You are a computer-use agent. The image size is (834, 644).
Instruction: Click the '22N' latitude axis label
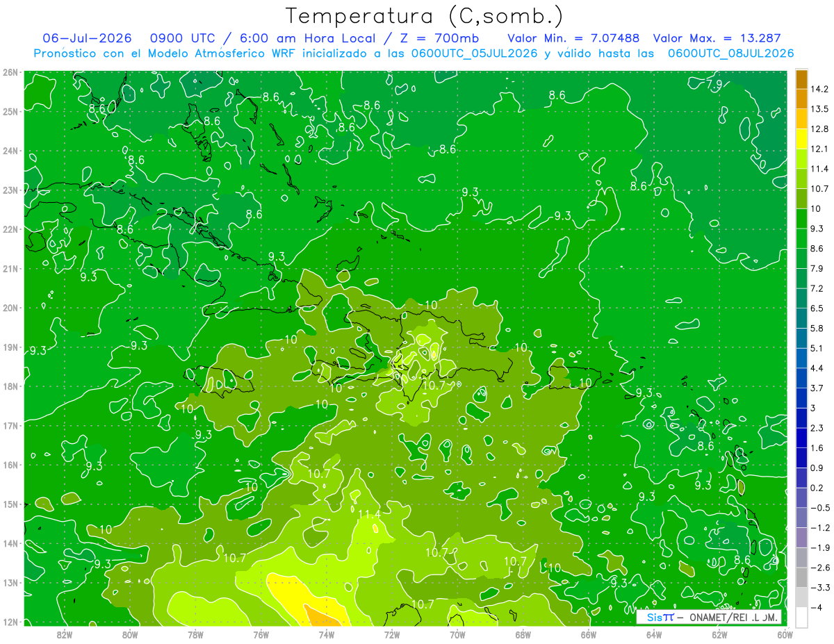coord(10,229)
